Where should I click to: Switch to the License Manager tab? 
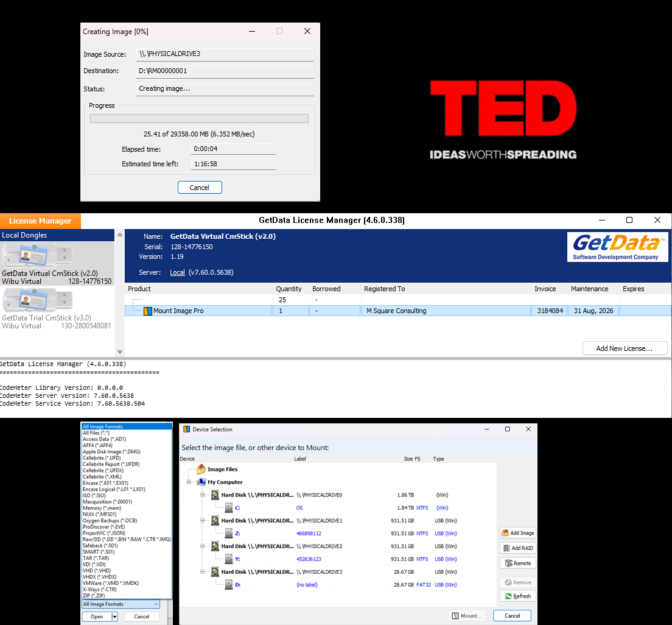40,221
